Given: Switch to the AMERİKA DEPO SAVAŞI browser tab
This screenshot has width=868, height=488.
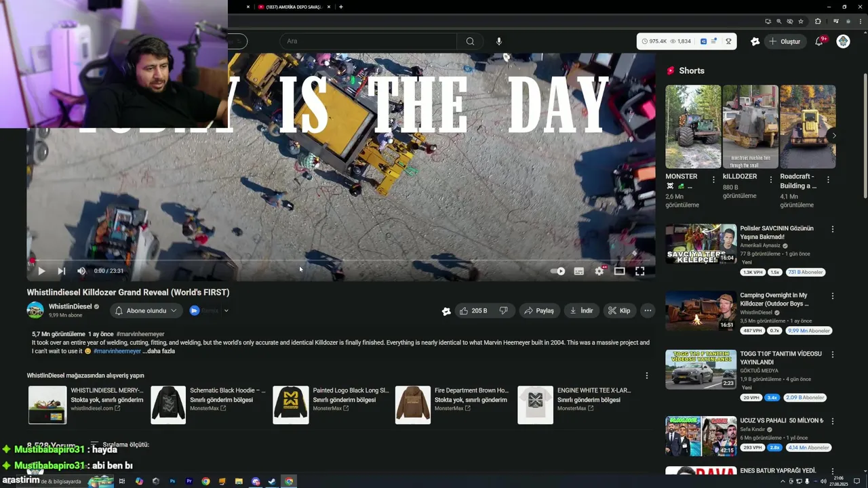Looking at the screenshot, I should pyautogui.click(x=293, y=7).
